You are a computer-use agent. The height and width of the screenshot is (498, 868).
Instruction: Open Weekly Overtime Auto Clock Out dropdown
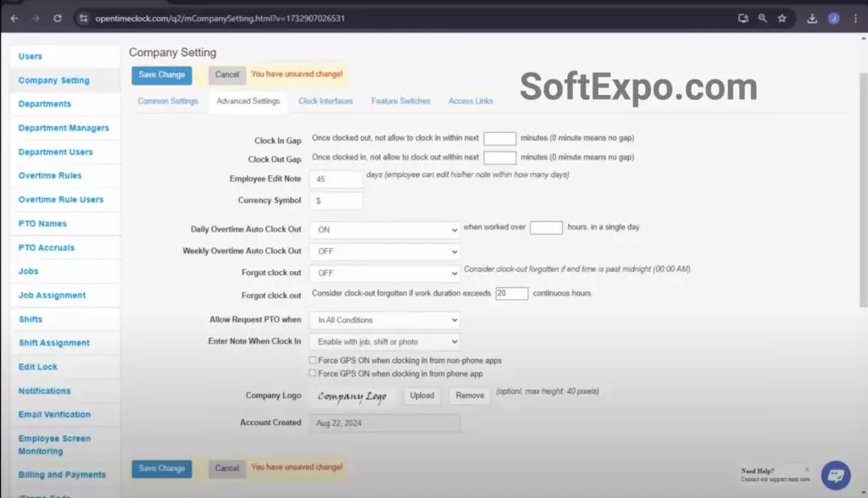click(x=384, y=252)
